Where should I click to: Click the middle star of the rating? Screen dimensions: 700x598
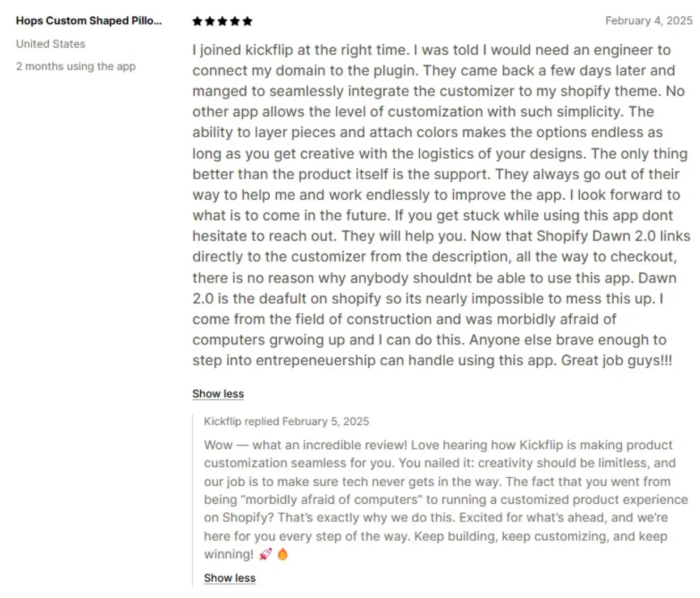[222, 22]
